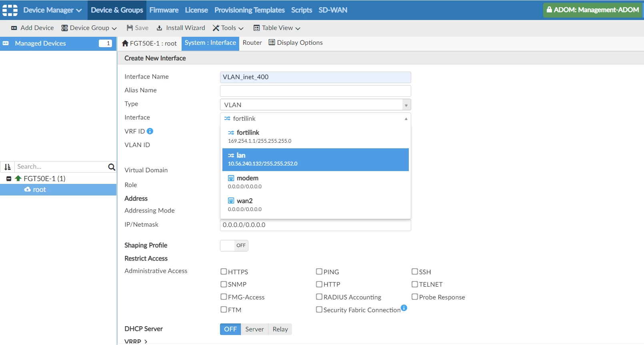Click the Device Group icon
Viewport: 644px width, 345px height.
coord(64,28)
